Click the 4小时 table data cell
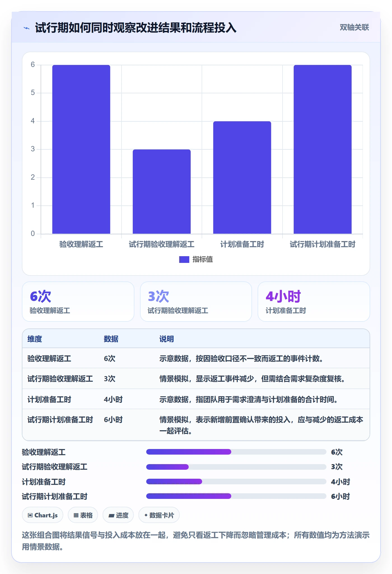Screen dimensions: 392x574 point(113,399)
